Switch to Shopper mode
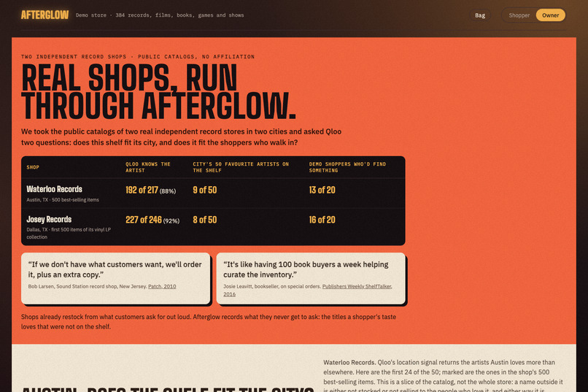The image size is (588, 392). click(519, 15)
